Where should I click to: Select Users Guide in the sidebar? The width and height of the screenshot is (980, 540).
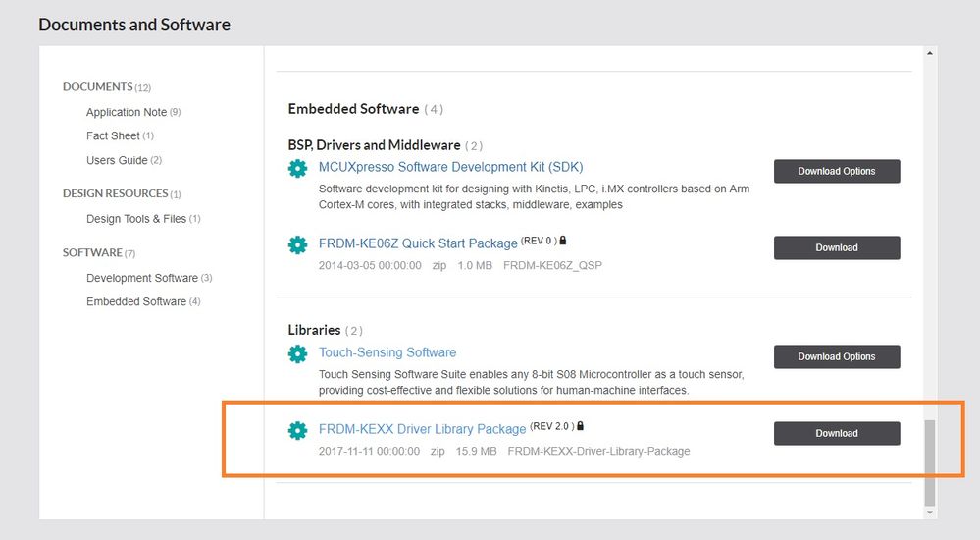coord(117,160)
